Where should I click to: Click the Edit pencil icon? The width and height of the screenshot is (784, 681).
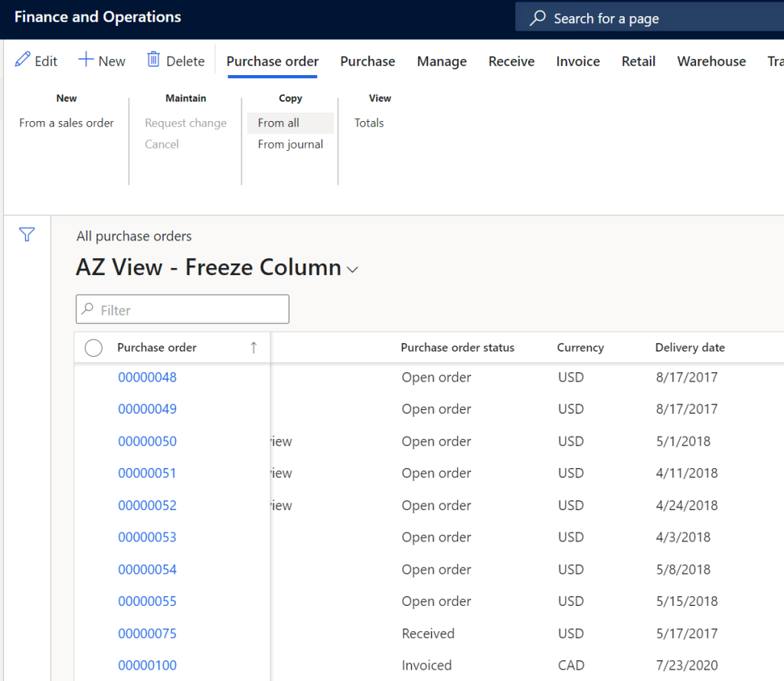click(x=23, y=60)
